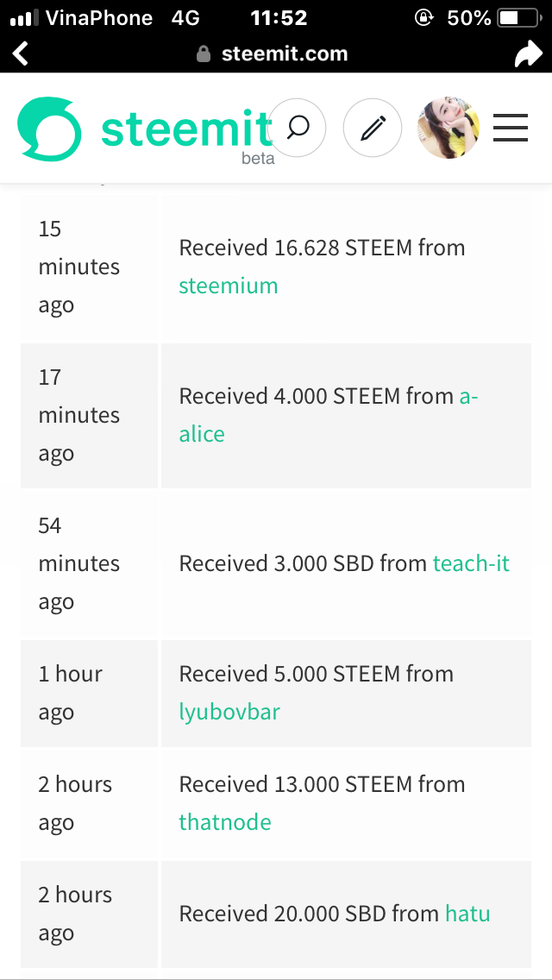The width and height of the screenshot is (552, 980).
Task: Open the a-alice user link
Action: tap(202, 433)
